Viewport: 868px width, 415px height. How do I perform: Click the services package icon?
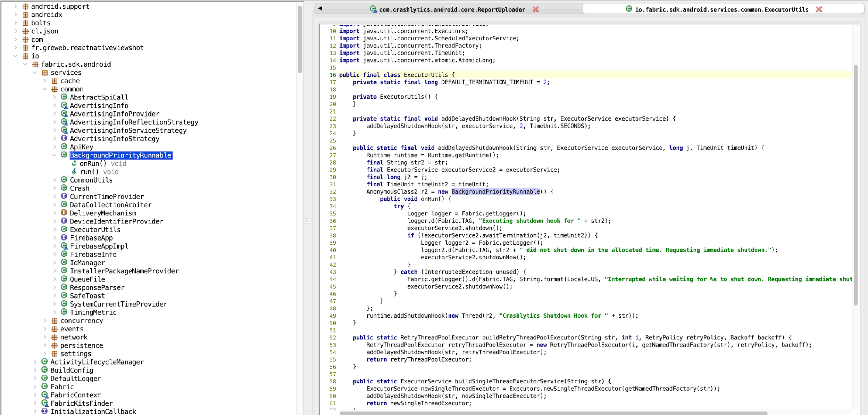coord(45,73)
